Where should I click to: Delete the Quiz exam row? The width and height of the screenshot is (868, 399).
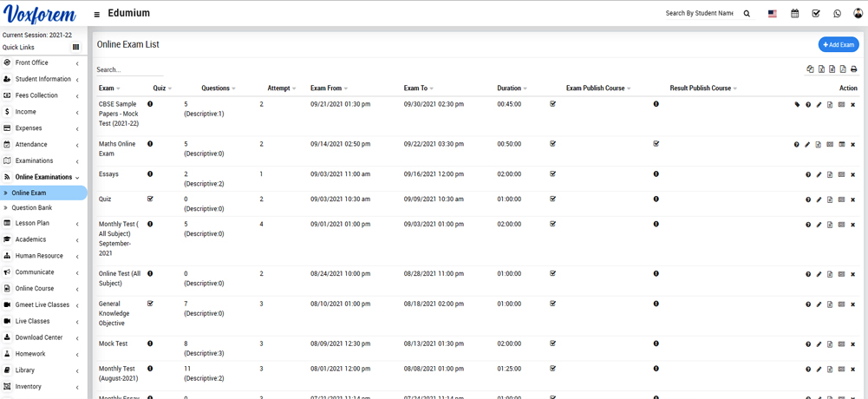(x=852, y=199)
